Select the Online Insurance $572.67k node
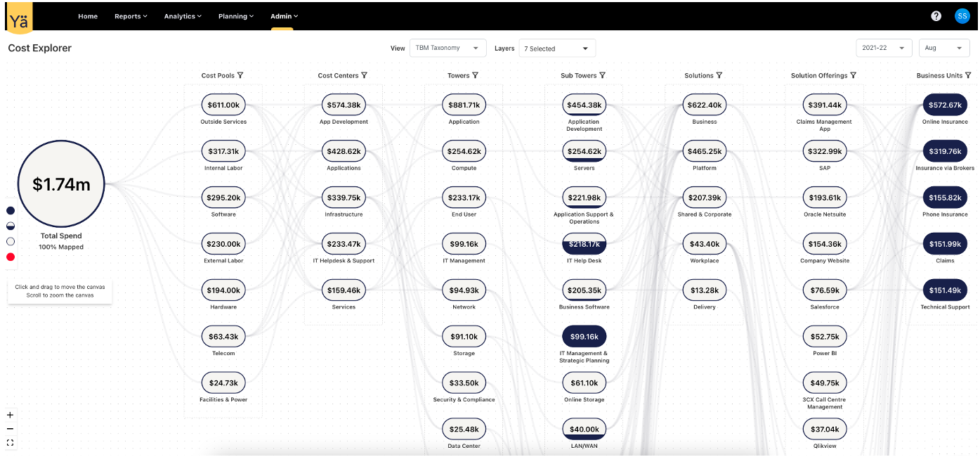980x457 pixels. point(945,105)
